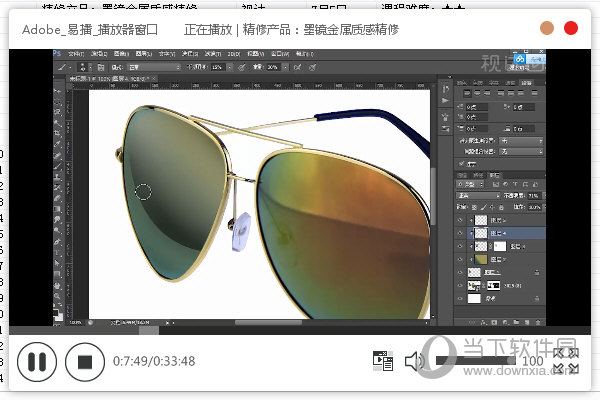
Task: Open the first paragraph panel dropdown set to 无
Action: [522, 141]
